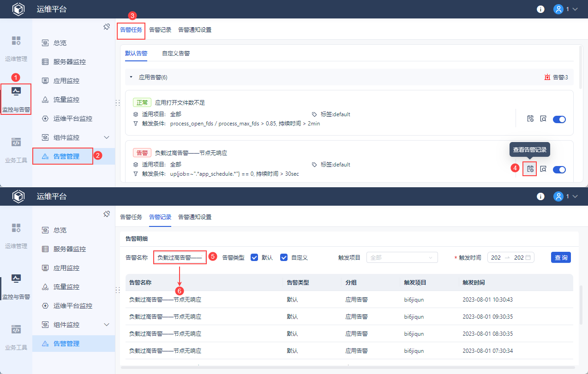
Task: Open the 触发时间 date range picker
Action: point(510,257)
